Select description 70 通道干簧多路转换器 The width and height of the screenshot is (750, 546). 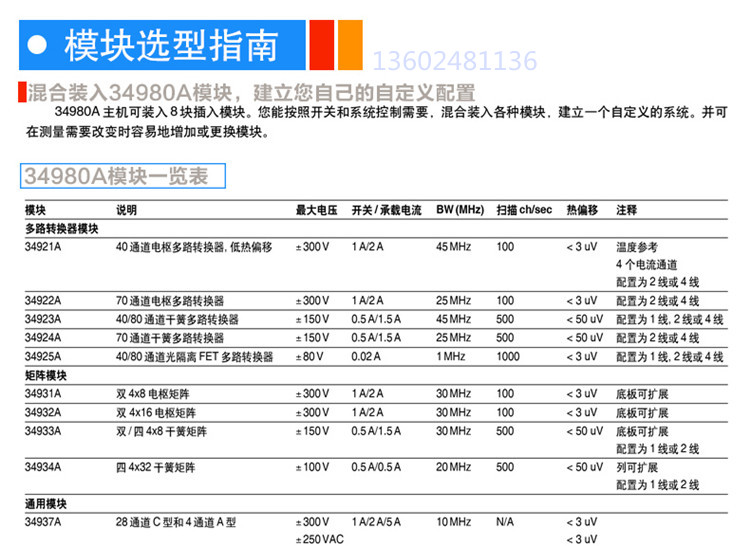click(x=170, y=338)
